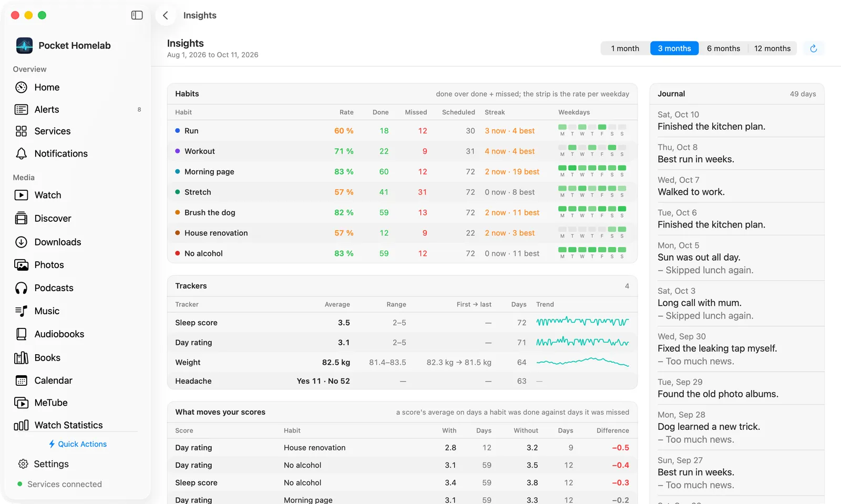Switch range to 1 month
The image size is (841, 504).
coord(625,48)
